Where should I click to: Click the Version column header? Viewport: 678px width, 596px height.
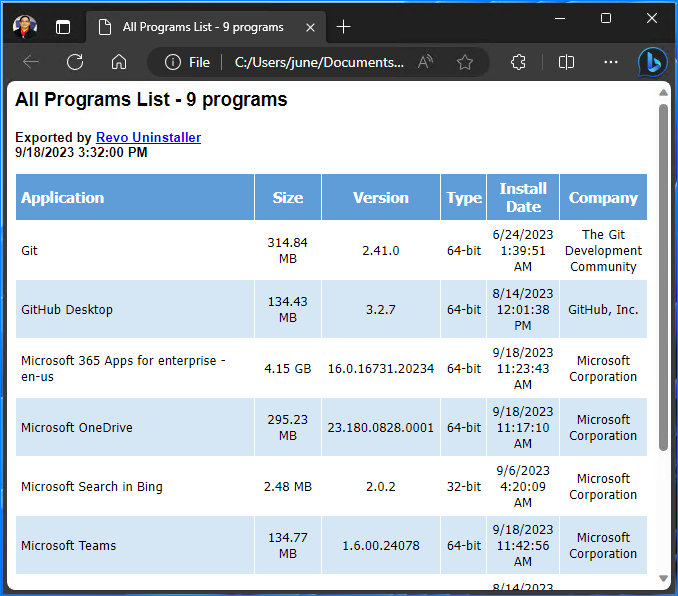[381, 197]
